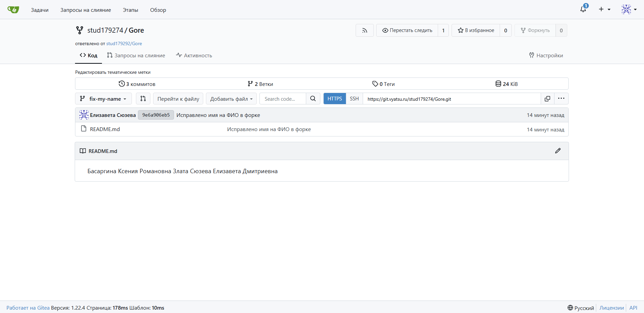Viewport: 644px width, 313px height.
Task: Star repository via В избранное
Action: pyautogui.click(x=476, y=30)
